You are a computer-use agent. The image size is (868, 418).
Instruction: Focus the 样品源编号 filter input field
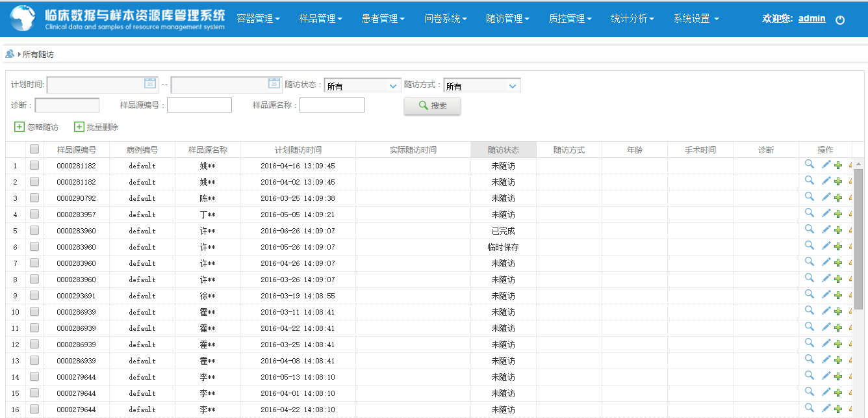[x=199, y=105]
